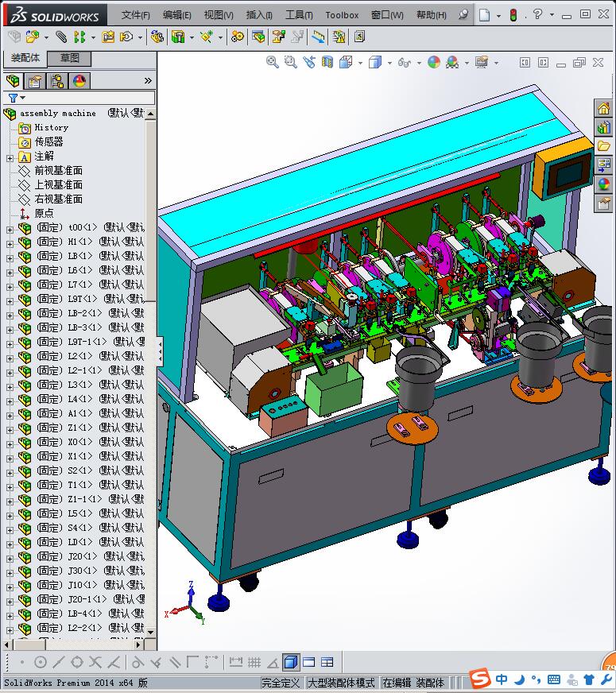This screenshot has width=616, height=693.
Task: Click the Zoom to Area icon
Action: click(x=290, y=62)
